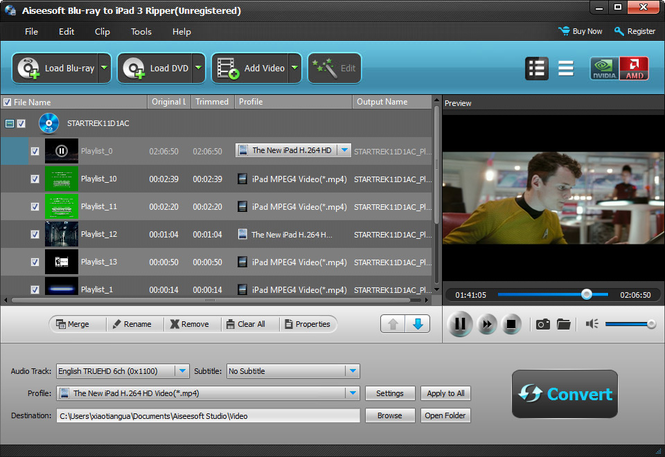Select the Playlist_12 thumbnail
This screenshot has width=665, height=457.
61,234
